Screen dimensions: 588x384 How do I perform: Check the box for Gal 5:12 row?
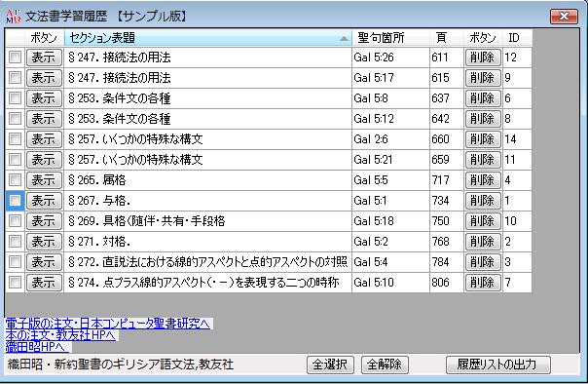[15, 119]
